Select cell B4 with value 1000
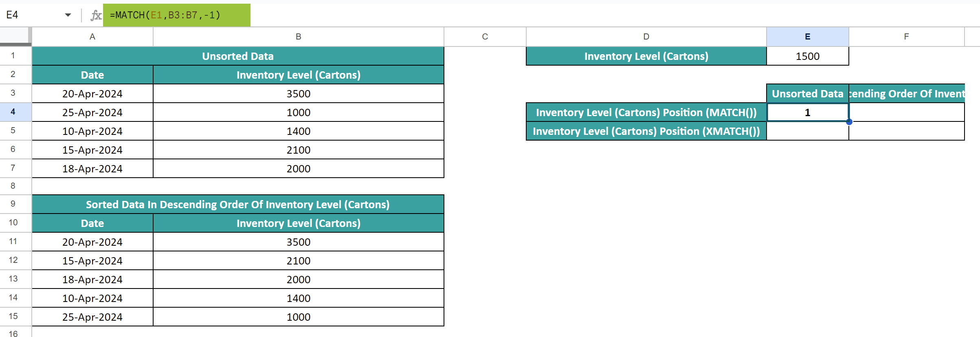Image resolution: width=980 pixels, height=337 pixels. tap(299, 112)
